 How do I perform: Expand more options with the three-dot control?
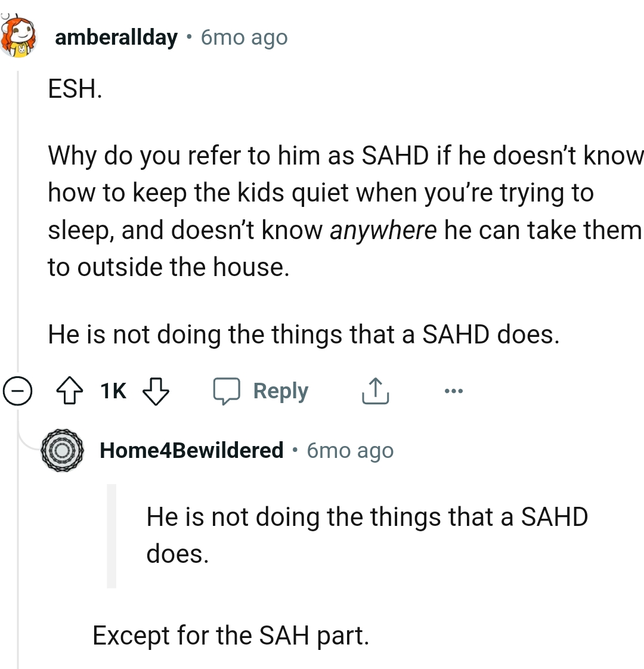tap(454, 391)
